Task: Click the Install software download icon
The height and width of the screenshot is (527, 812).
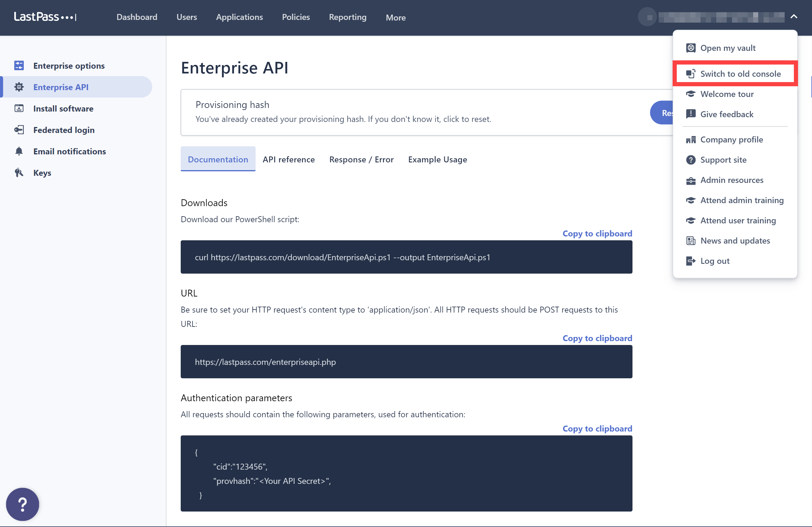Action: pos(19,108)
